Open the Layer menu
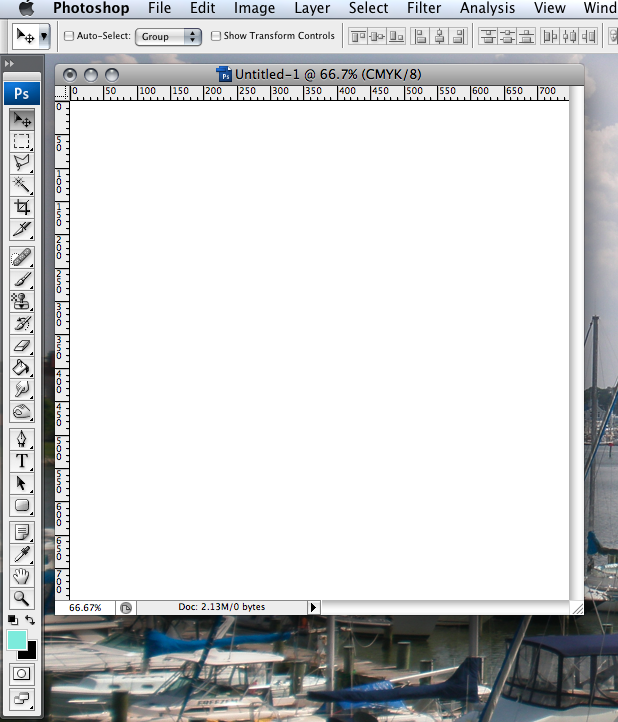Viewport: 618px width, 722px height. click(x=312, y=8)
